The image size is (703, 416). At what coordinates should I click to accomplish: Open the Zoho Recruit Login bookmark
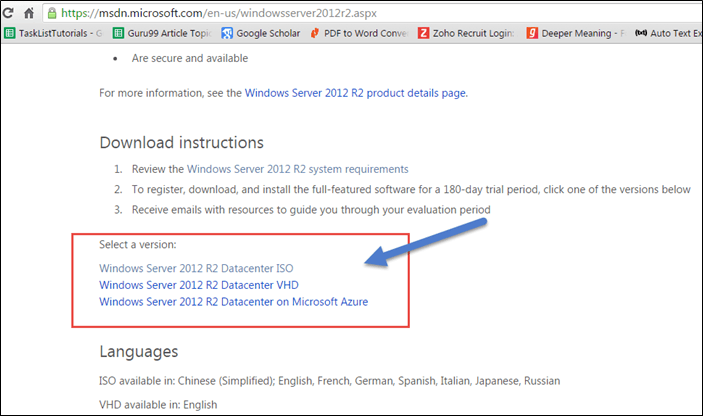[466, 33]
